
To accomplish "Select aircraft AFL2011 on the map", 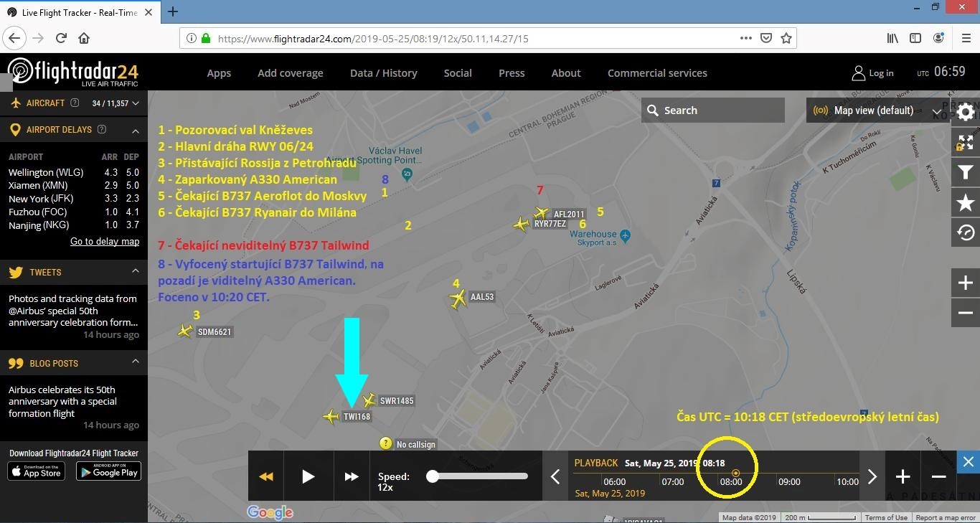I will pyautogui.click(x=541, y=213).
